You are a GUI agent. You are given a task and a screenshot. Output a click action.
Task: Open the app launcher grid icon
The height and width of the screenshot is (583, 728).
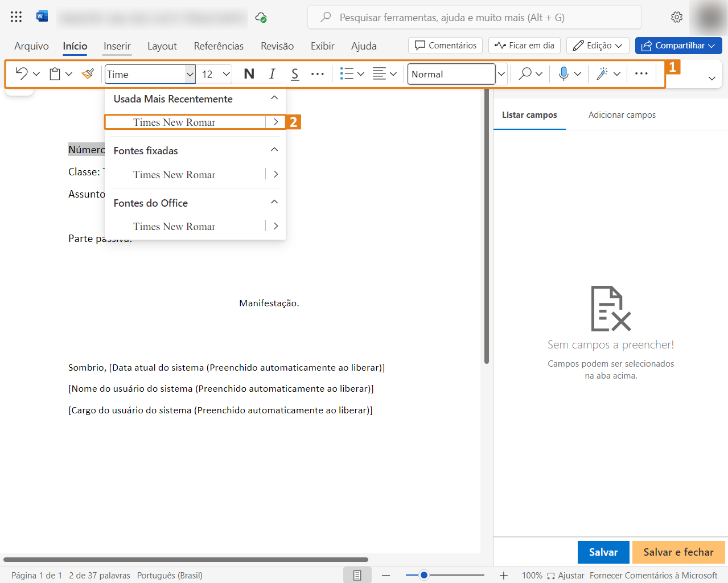[x=16, y=17]
